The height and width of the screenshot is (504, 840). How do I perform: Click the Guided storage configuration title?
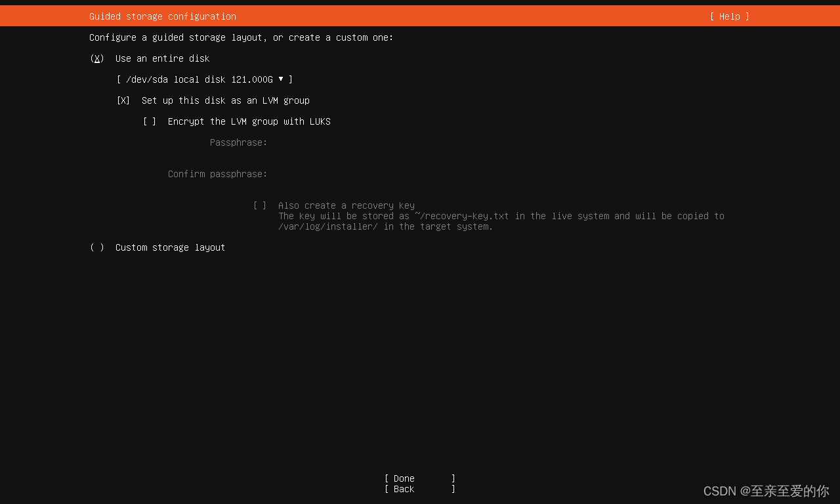[163, 16]
